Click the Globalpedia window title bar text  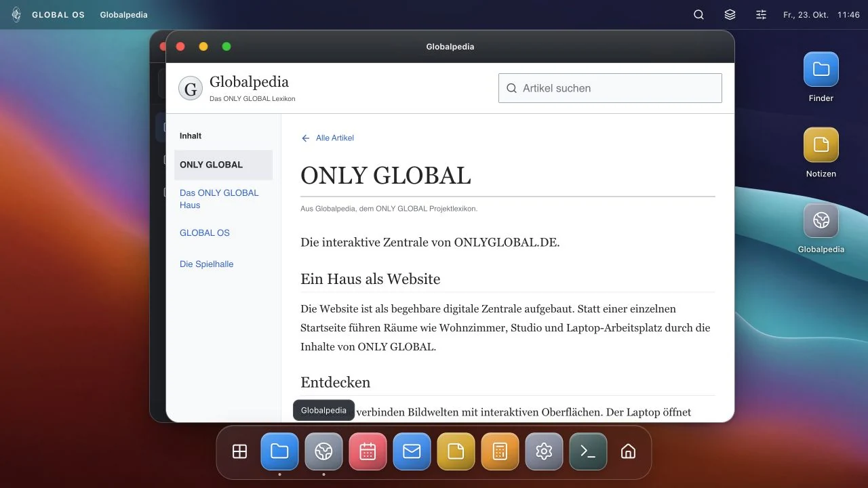450,47
